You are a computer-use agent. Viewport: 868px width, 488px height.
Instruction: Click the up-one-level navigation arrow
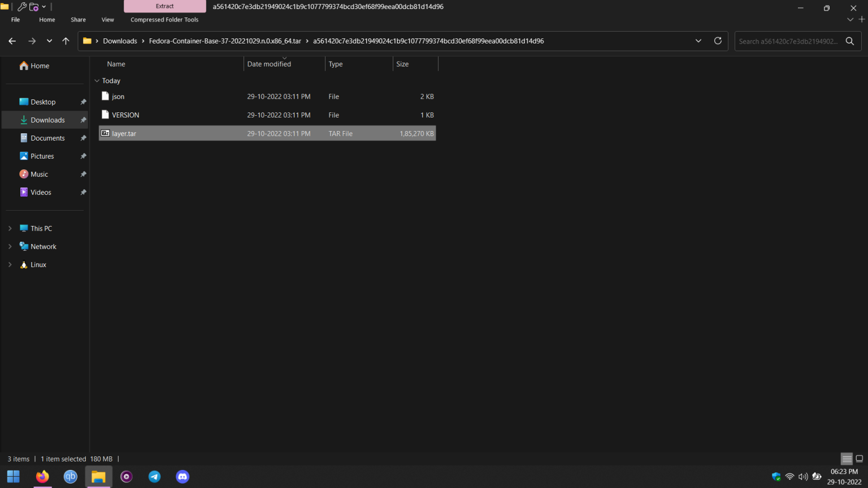click(x=66, y=41)
